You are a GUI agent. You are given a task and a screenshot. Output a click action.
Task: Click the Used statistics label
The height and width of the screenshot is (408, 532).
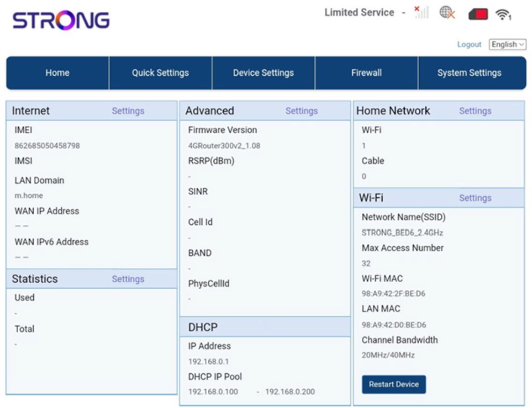(x=24, y=298)
